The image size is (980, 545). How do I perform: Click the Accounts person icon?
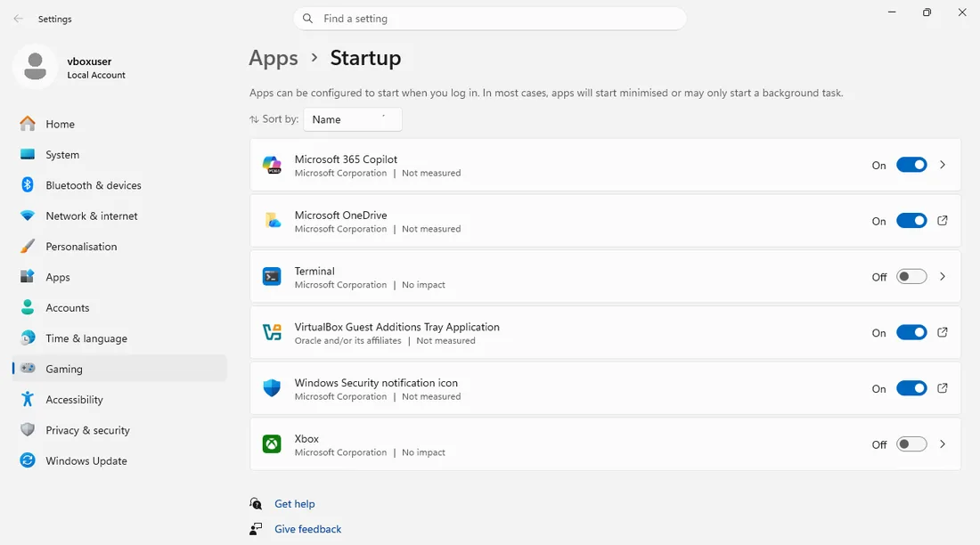(28, 307)
